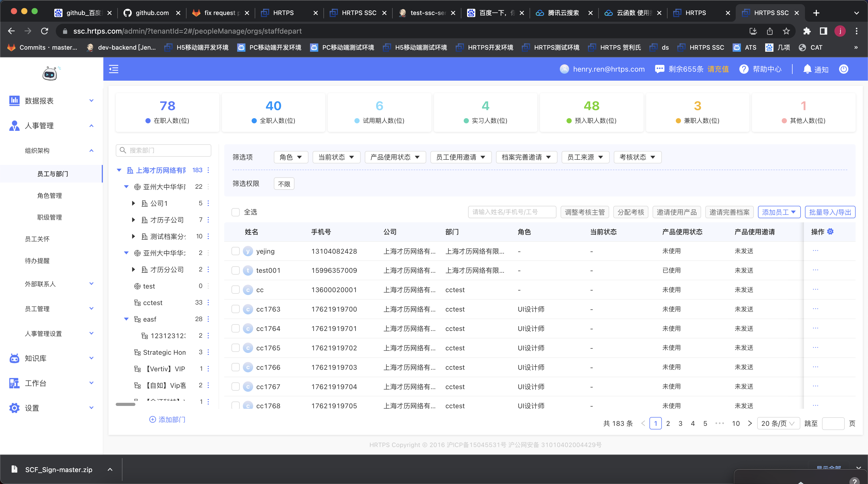Click the 添加部门 link below the tree
The width and height of the screenshot is (868, 484).
[167, 419]
